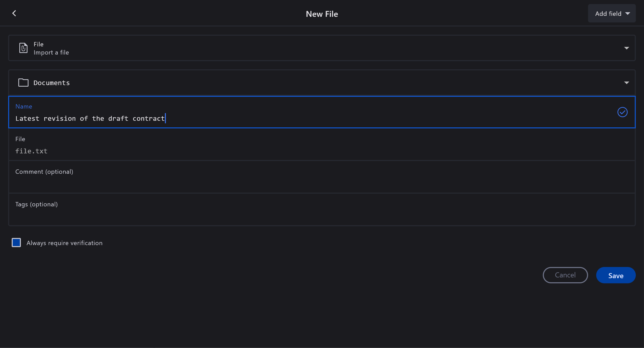
Task: Click the checkmark circle in Name field
Action: tap(622, 112)
